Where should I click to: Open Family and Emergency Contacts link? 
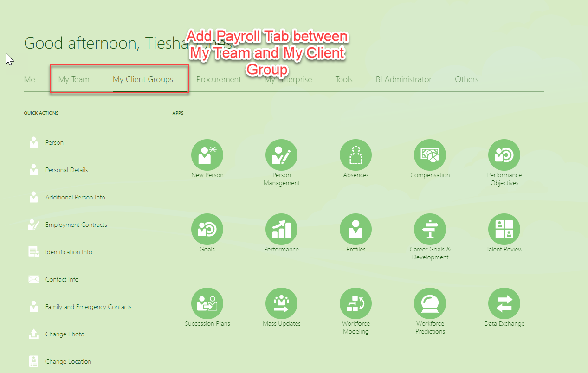(x=88, y=307)
